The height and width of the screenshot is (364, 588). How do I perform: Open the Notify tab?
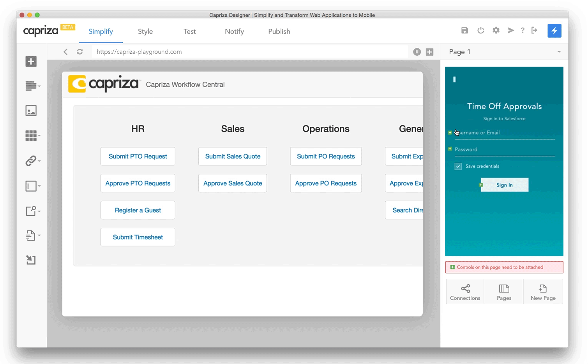tap(234, 32)
